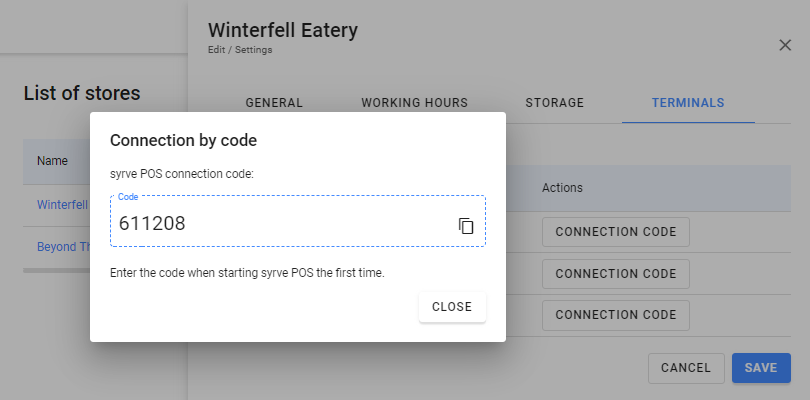Click the third Connection Code button
Screen dimensions: 810x400
coord(615,314)
